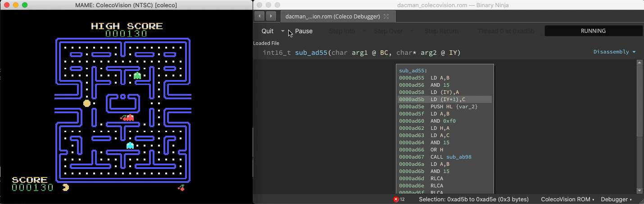644x204 pixels.
Task: Click the red error count icon
Action: click(396, 199)
